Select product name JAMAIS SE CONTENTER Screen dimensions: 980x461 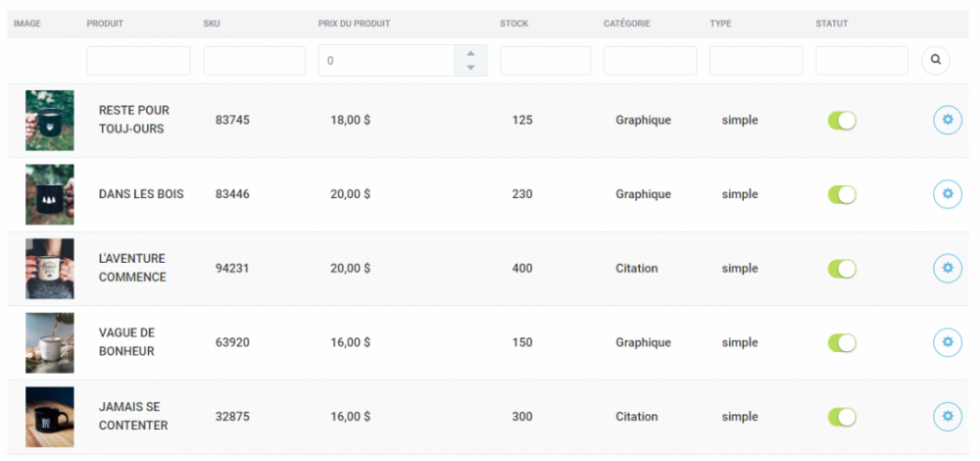(x=133, y=416)
